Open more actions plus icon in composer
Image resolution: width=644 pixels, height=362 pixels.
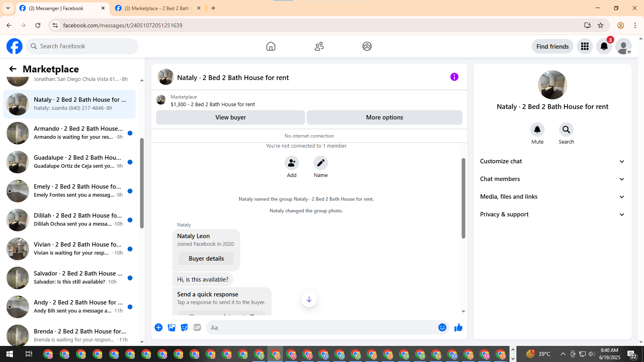159,327
